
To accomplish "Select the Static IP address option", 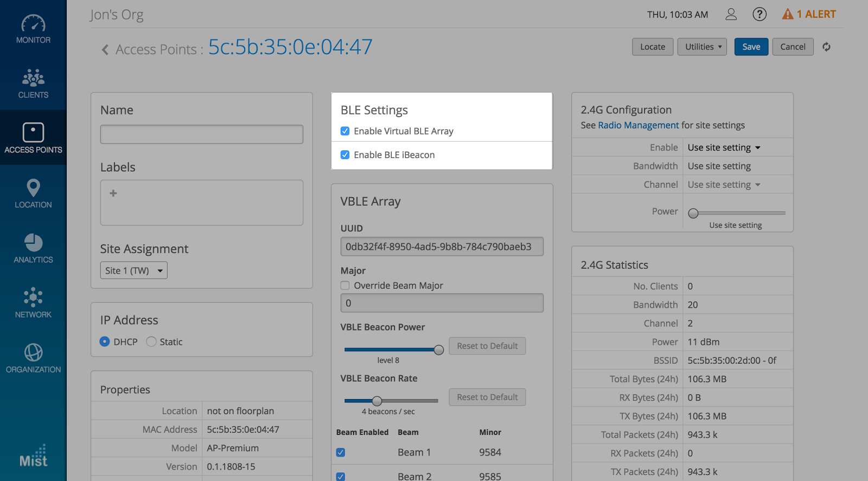I will [x=151, y=341].
